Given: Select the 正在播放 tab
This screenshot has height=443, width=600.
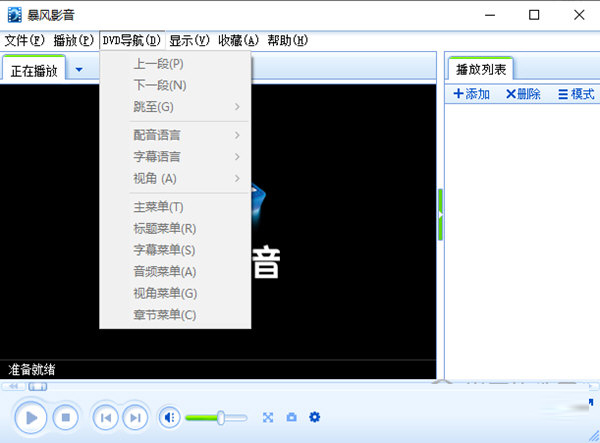Looking at the screenshot, I should [x=34, y=70].
